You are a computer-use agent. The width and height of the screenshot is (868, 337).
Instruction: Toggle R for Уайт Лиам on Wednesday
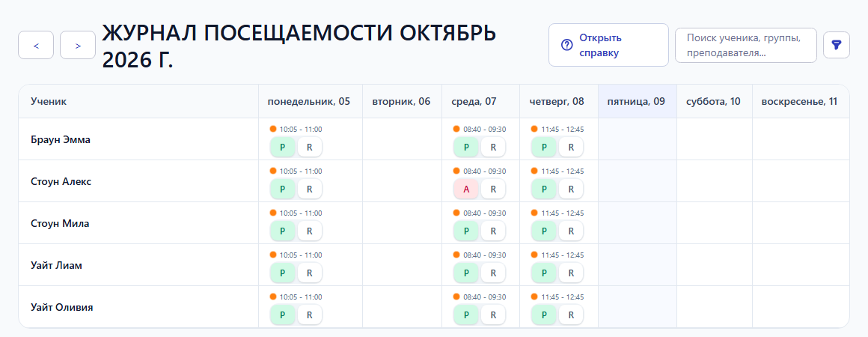[492, 273]
